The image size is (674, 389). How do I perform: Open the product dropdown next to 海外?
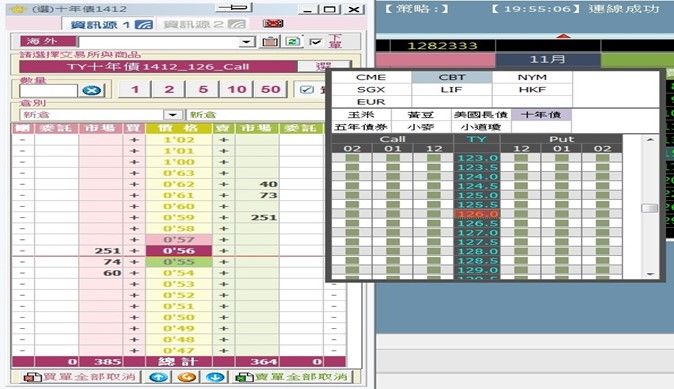click(x=246, y=42)
